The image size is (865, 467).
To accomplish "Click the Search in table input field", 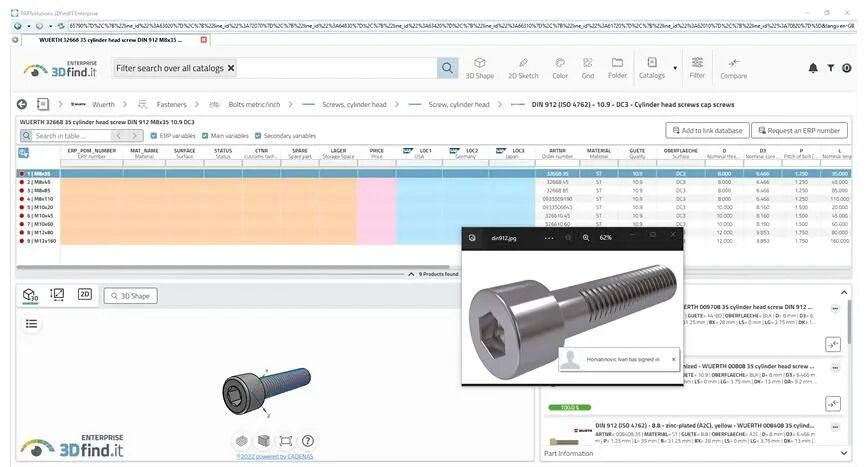I will coord(70,136).
